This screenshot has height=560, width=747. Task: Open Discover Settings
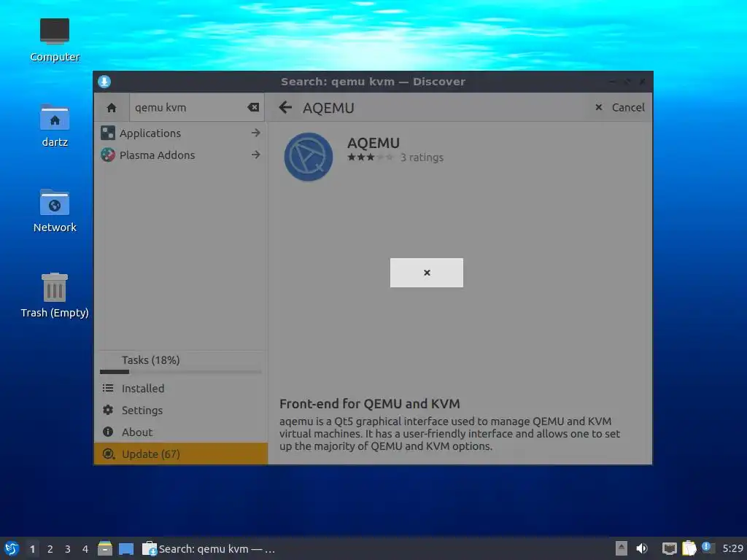(181, 411)
